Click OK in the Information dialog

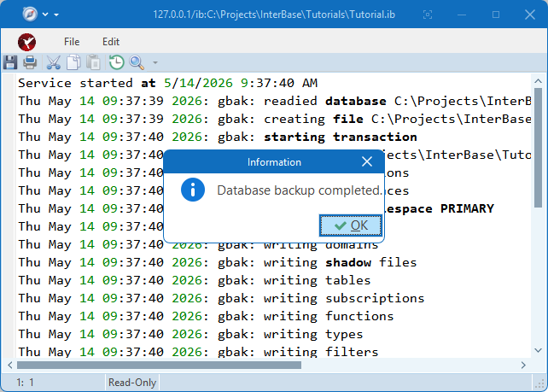coord(351,225)
